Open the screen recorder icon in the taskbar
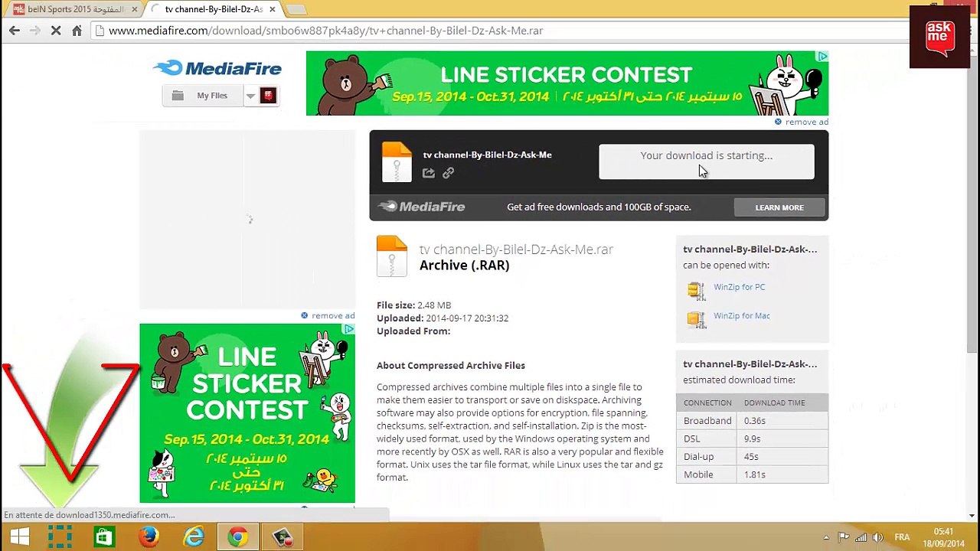This screenshot has width=980, height=551. (283, 537)
